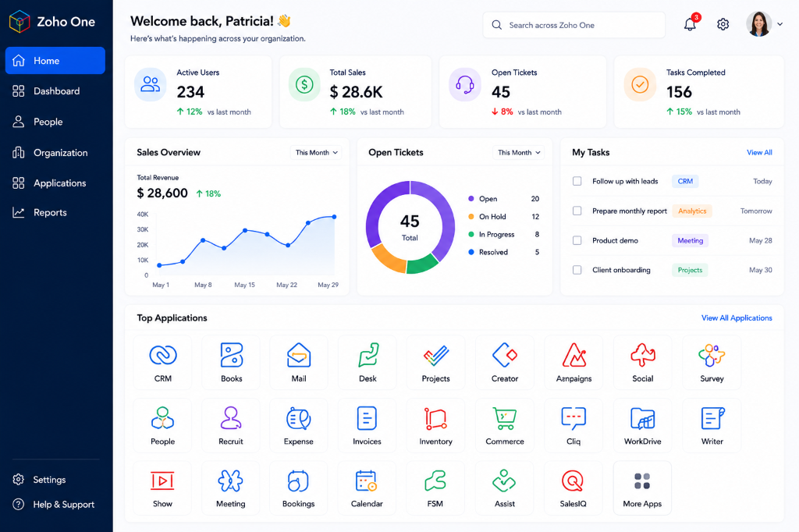Go to Home in the sidebar
The width and height of the screenshot is (799, 532).
pos(55,61)
